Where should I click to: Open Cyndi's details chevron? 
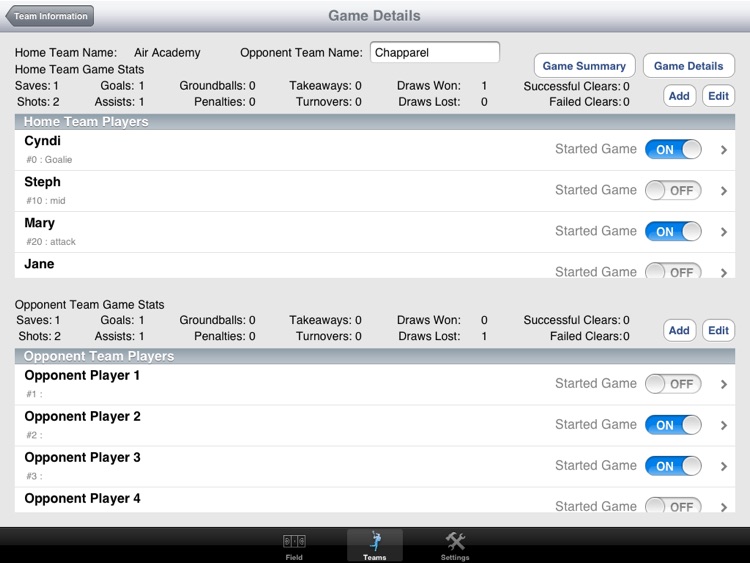tap(724, 150)
